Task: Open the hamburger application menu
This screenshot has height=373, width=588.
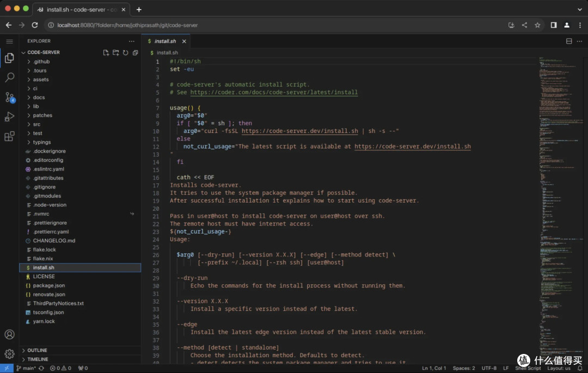Action: [9, 41]
